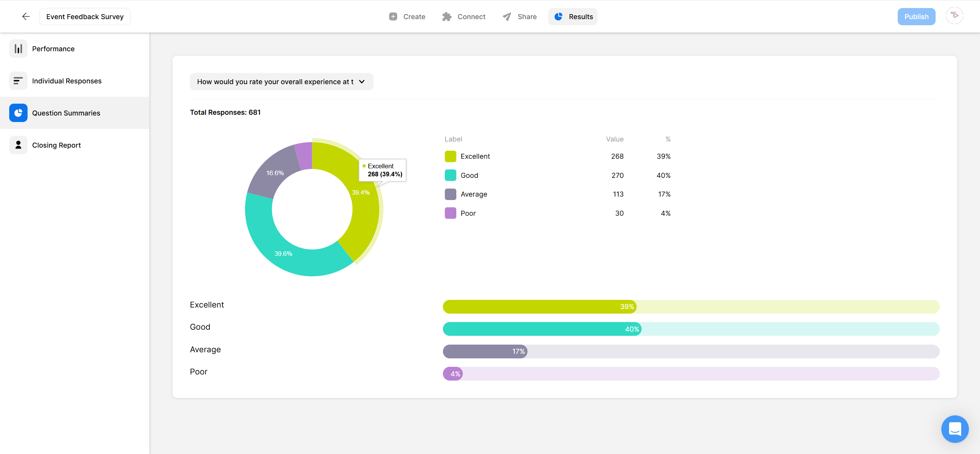Screen dimensions: 980x454
Task: Open the chat support bubble
Action: 955,429
